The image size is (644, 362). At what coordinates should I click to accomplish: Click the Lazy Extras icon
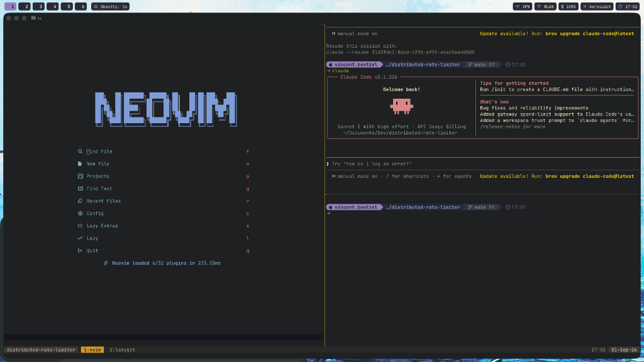tap(80, 226)
